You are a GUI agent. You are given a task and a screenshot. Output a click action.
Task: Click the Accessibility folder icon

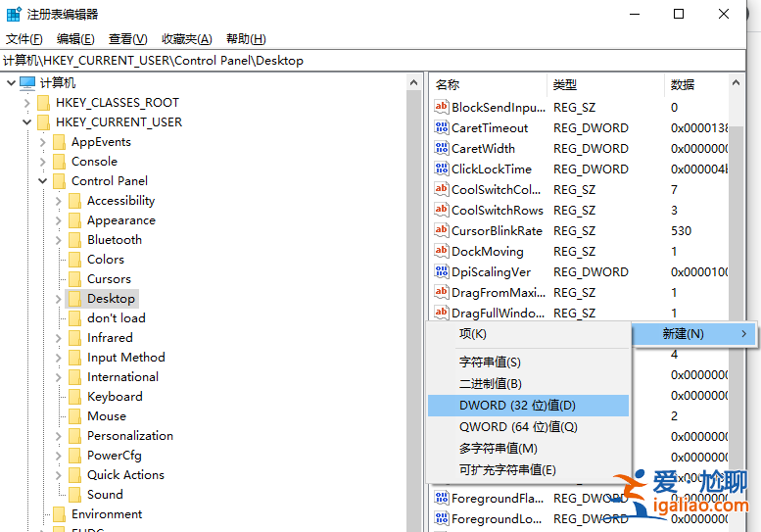(x=74, y=201)
